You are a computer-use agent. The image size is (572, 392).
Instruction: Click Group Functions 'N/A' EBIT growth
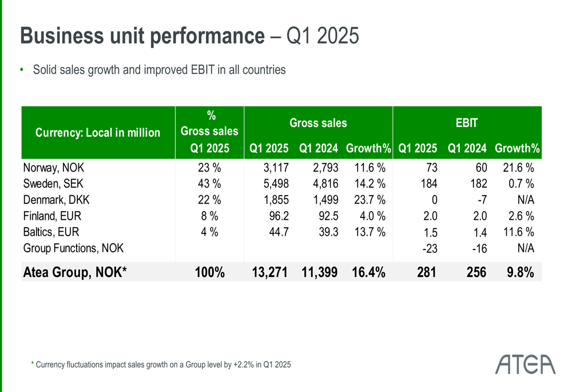526,248
